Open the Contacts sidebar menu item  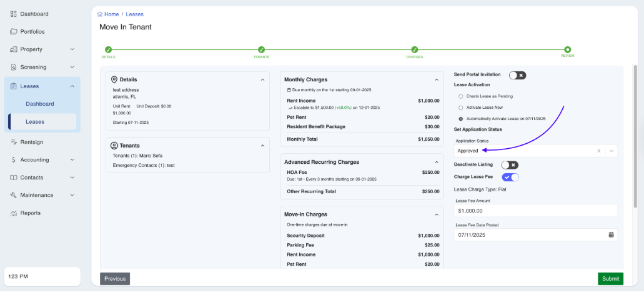(x=31, y=178)
